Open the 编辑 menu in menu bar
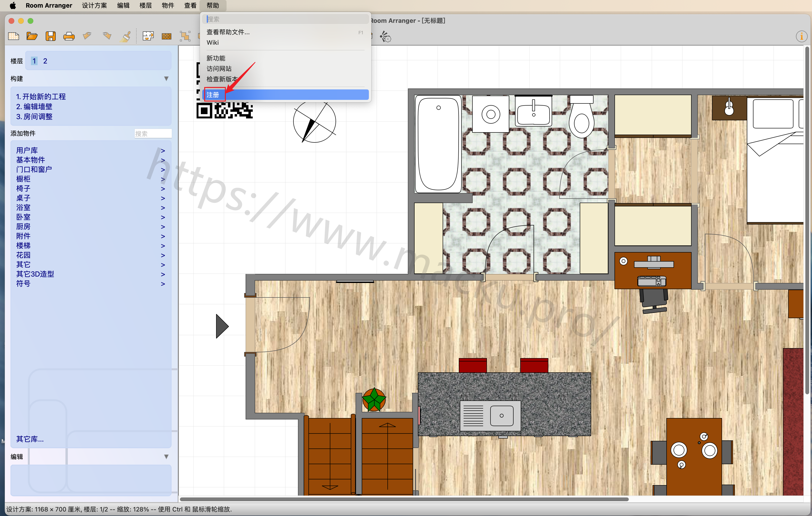Image resolution: width=812 pixels, height=516 pixels. [123, 5]
